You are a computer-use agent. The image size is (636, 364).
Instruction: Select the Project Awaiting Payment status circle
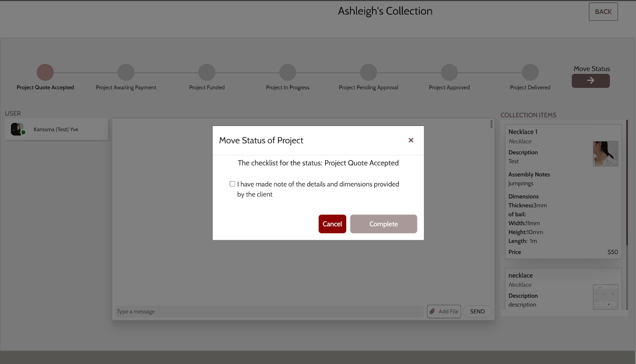(x=126, y=72)
